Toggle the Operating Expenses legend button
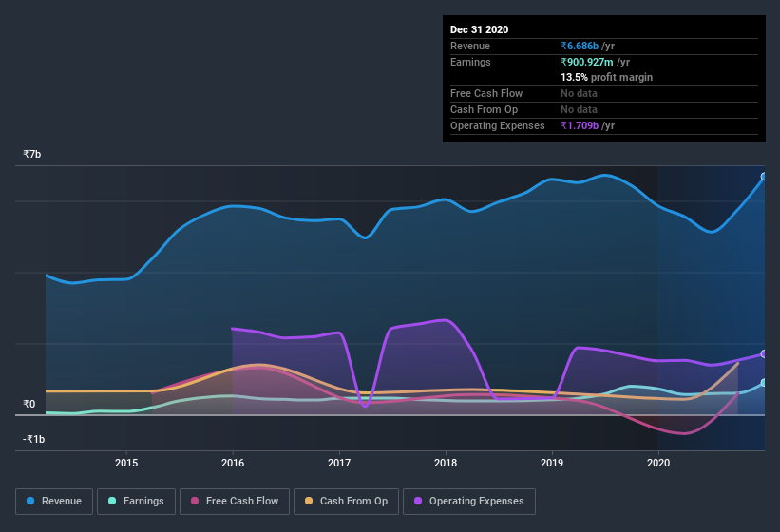The width and height of the screenshot is (780, 532). [x=469, y=502]
